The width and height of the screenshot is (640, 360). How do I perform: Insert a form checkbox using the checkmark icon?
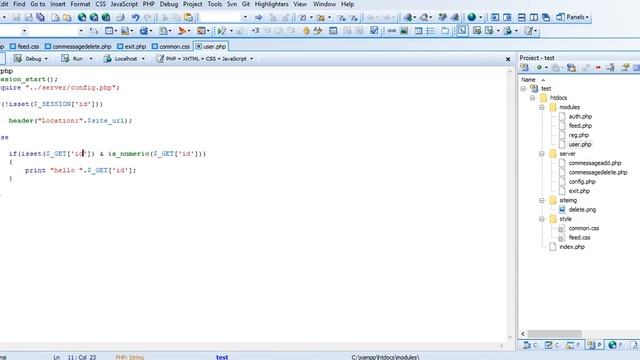[x=374, y=31]
